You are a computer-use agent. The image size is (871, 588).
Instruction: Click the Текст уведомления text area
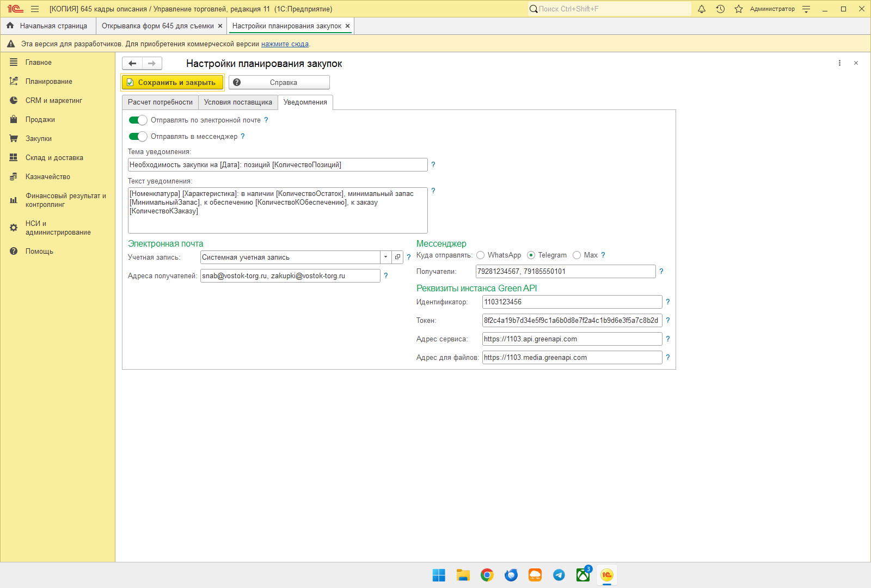click(x=278, y=210)
